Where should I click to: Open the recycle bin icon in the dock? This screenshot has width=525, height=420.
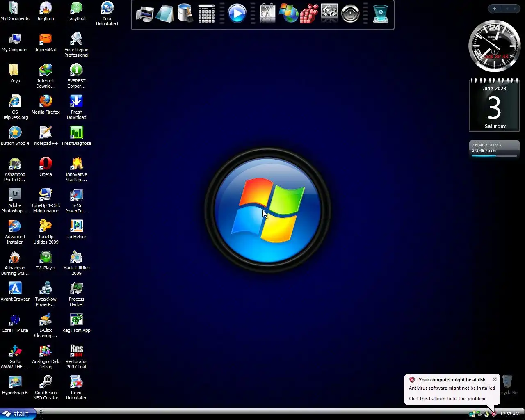(381, 14)
